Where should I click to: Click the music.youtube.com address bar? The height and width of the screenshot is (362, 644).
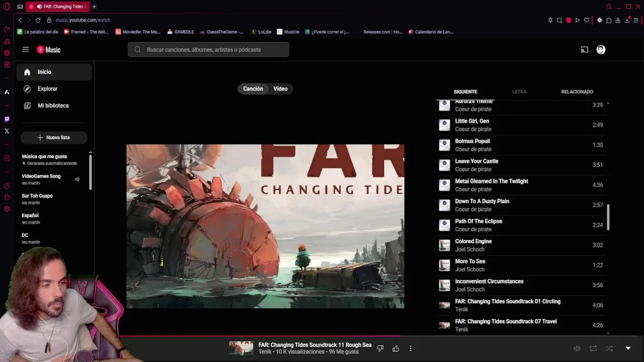coord(83,20)
